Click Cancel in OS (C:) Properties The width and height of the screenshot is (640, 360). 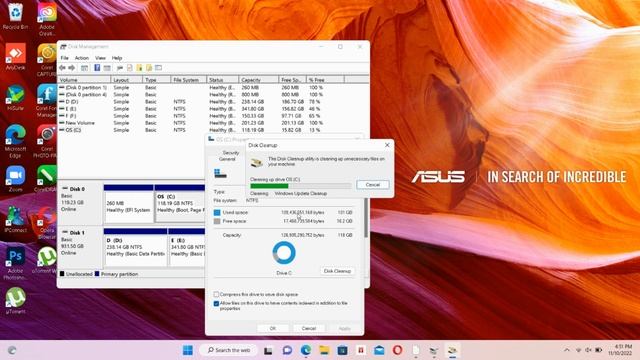pos(309,328)
